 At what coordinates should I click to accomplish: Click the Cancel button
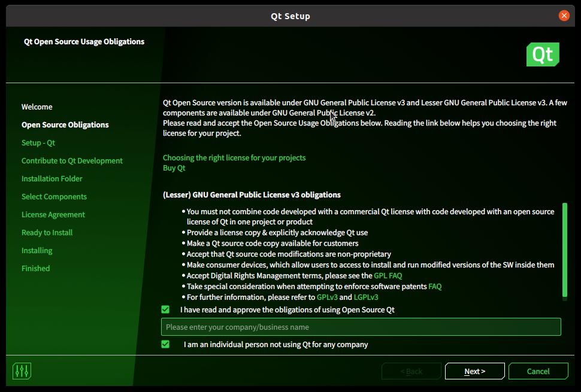538,371
